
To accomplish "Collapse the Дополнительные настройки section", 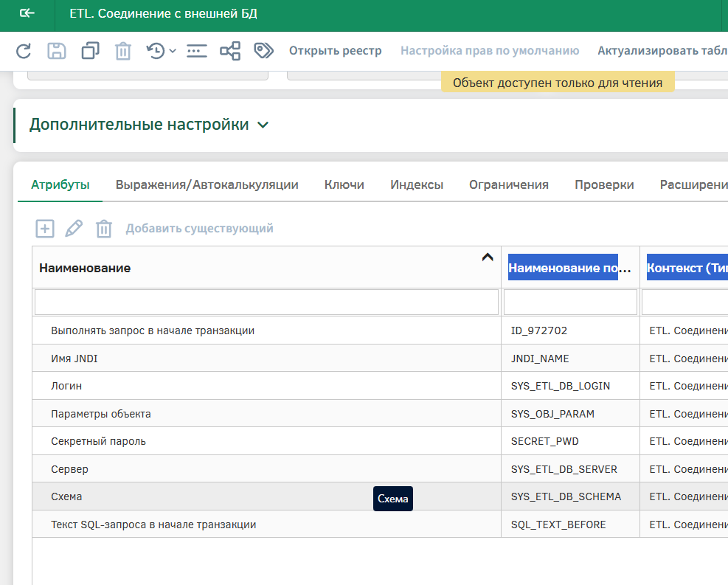I will (x=263, y=125).
